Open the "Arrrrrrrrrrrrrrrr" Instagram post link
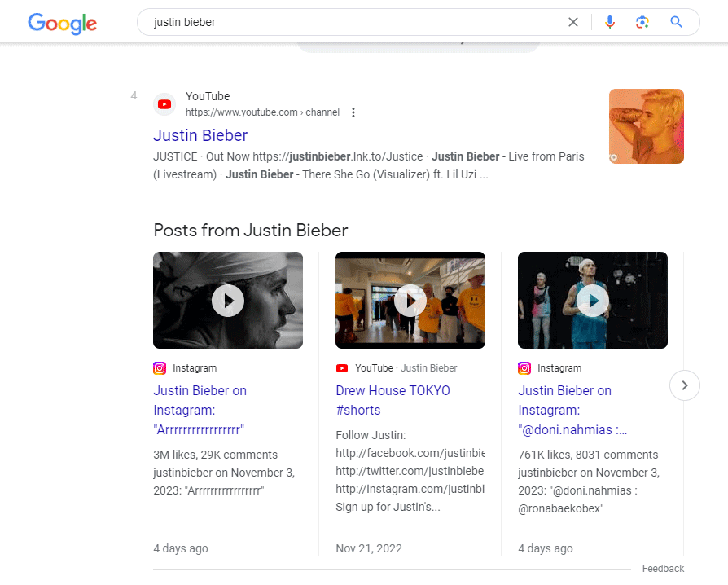Screen dimensions: 728x585 point(200,411)
